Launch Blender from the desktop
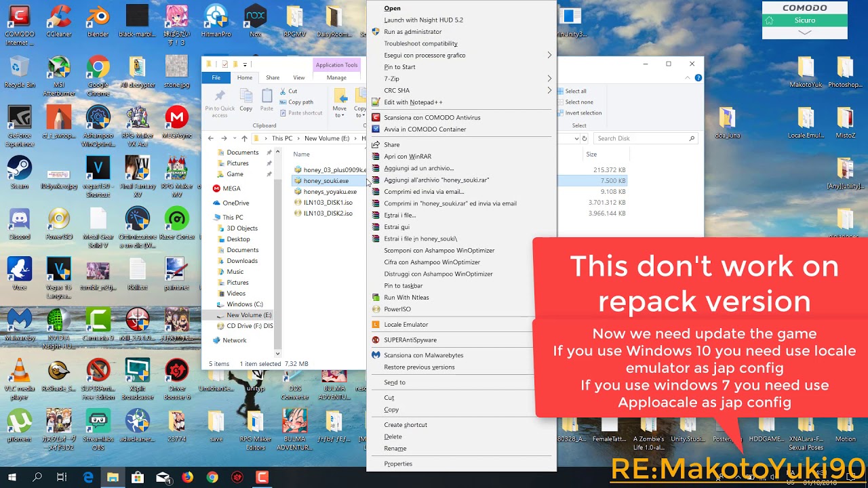The width and height of the screenshot is (868, 488). (98, 20)
